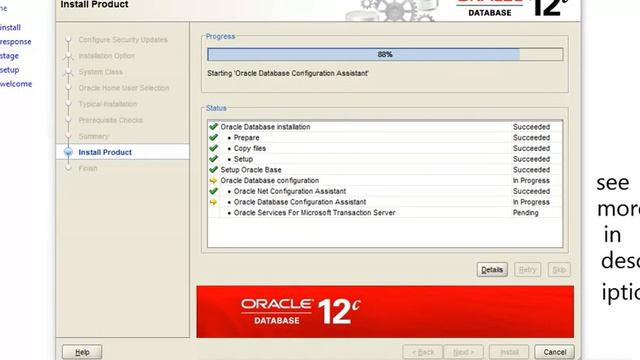Click the Install Product step bullet icon
This screenshot has width=640, height=360.
coord(68,152)
